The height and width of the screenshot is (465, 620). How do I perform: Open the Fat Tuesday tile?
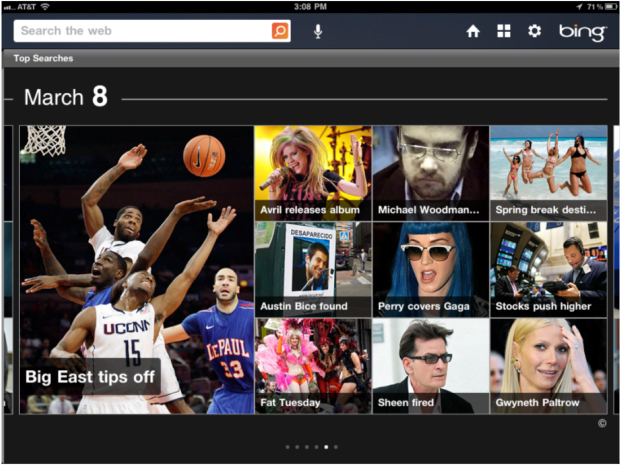pos(312,366)
